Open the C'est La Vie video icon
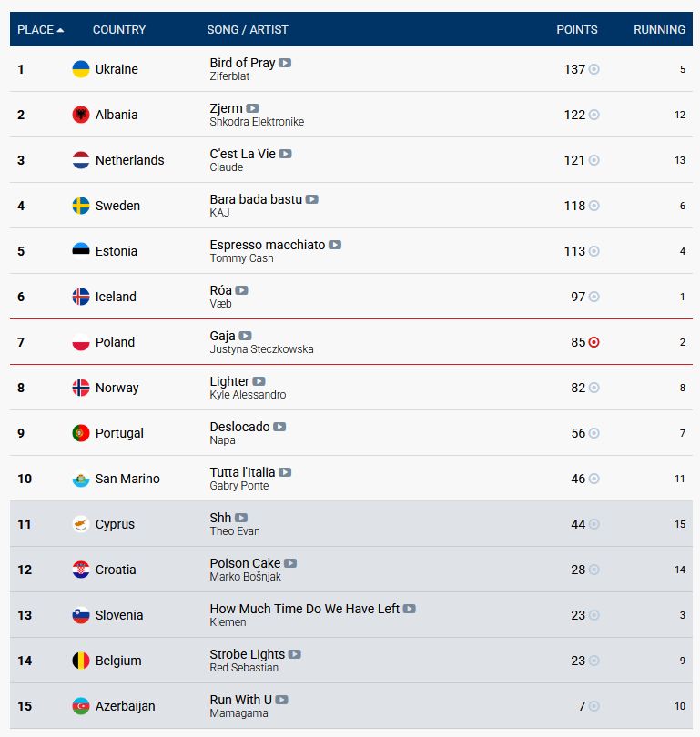 (x=285, y=154)
